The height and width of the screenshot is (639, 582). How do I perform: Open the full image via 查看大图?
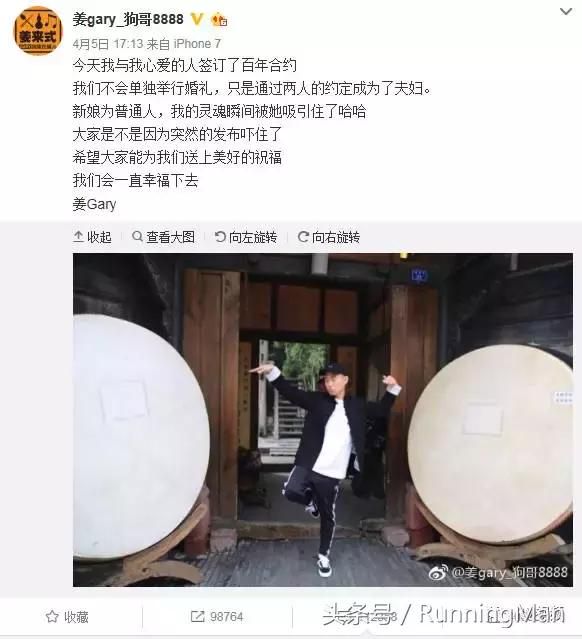(x=163, y=237)
